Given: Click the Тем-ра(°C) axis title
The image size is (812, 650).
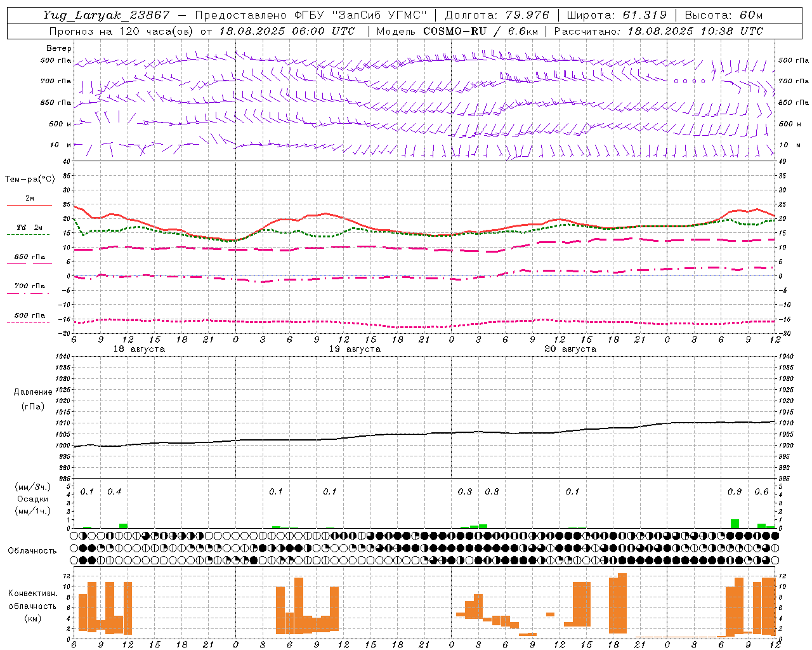Looking at the screenshot, I should coord(30,180).
